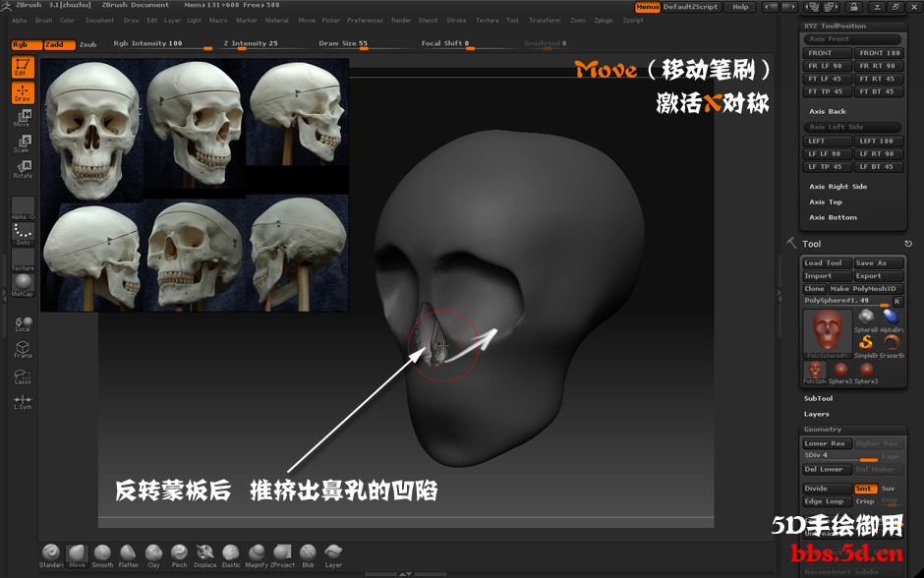924x578 pixels.
Task: Toggle the Frame polyframe display
Action: click(x=23, y=350)
